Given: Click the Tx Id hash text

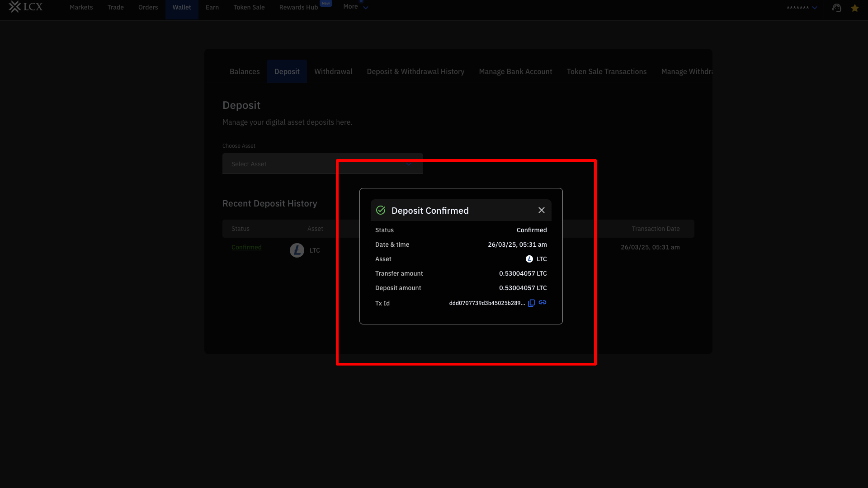Looking at the screenshot, I should [487, 303].
